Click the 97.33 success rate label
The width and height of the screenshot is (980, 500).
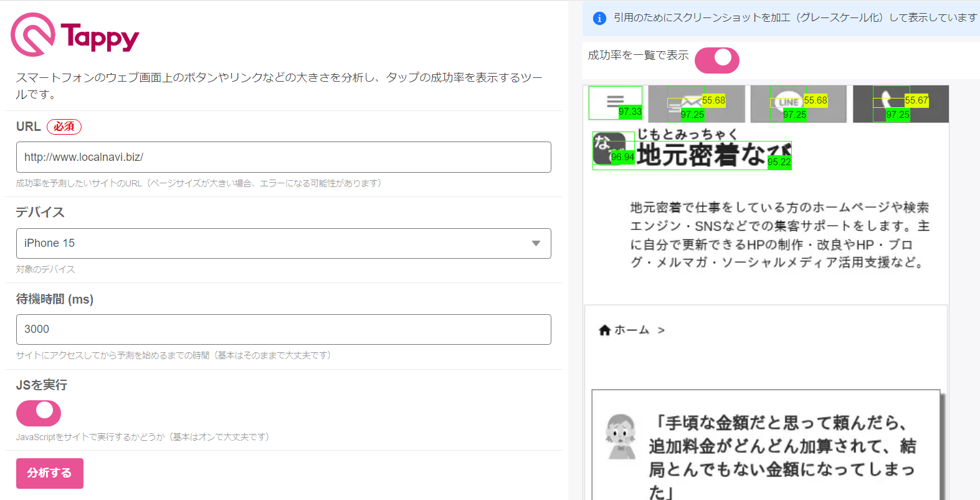[x=630, y=112]
